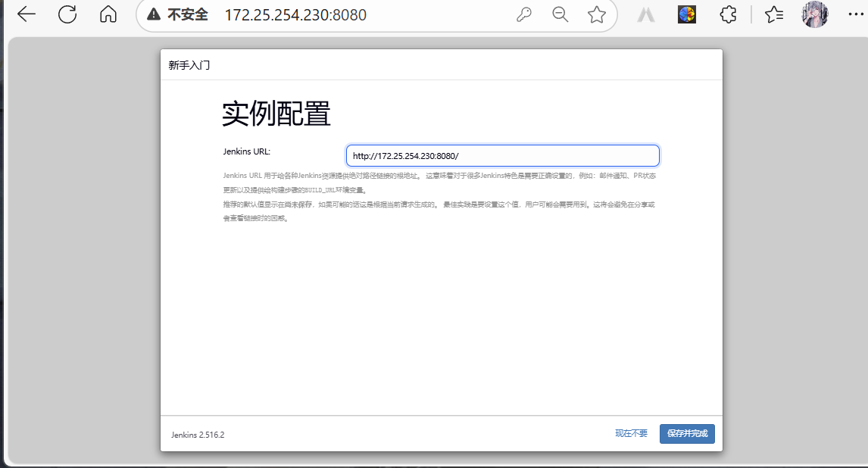This screenshot has width=868, height=468.
Task: Click the Jenkins URL input field
Action: [503, 155]
